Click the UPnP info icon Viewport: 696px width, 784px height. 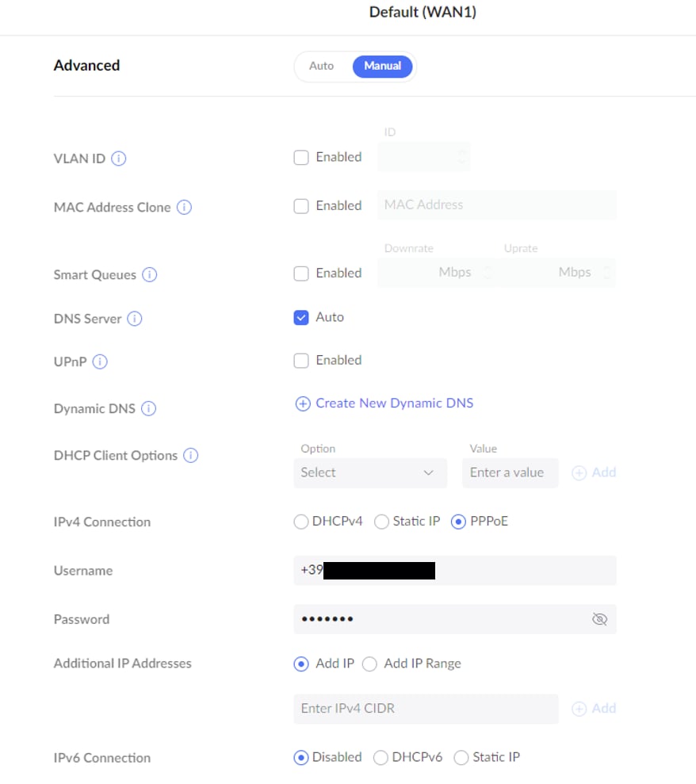(x=100, y=361)
